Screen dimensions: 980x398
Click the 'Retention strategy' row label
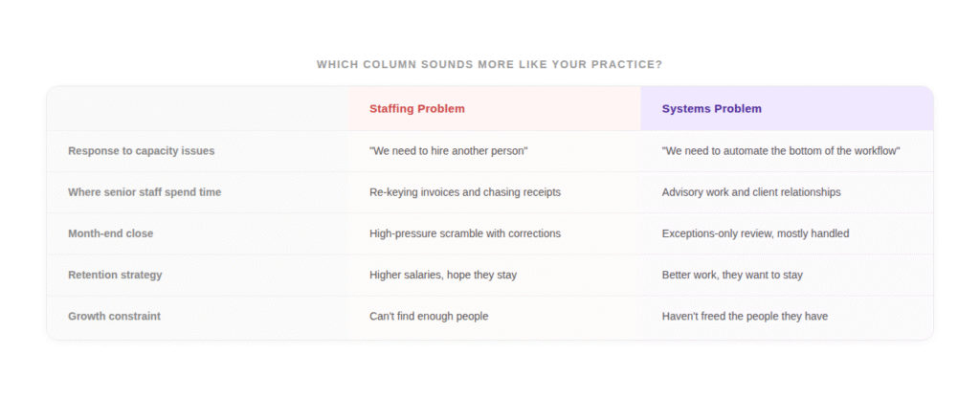point(115,275)
